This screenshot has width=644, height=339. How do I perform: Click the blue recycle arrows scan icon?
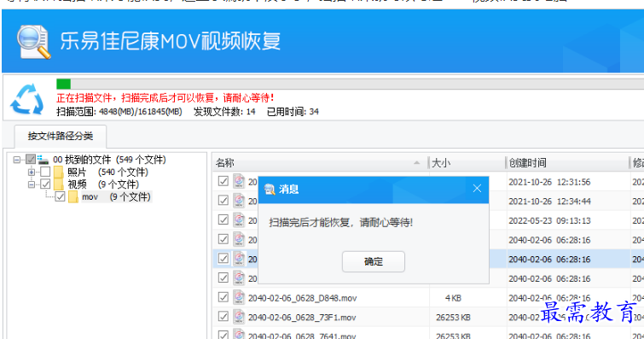click(27, 99)
